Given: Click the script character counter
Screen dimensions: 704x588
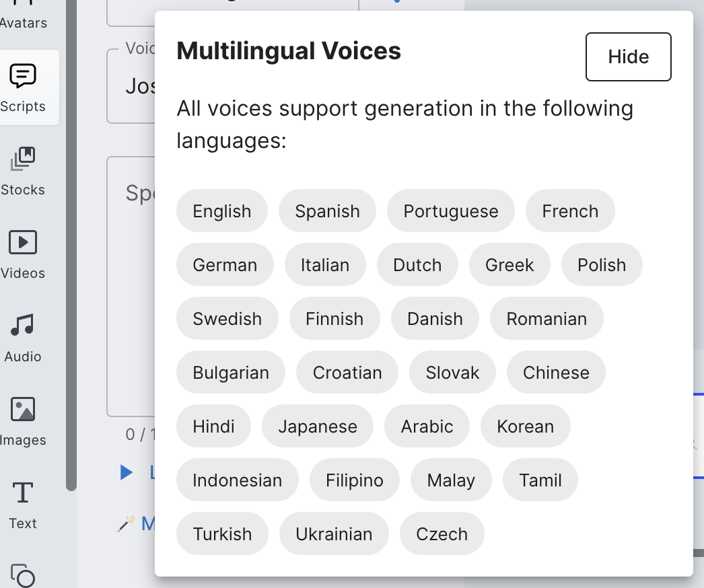Looking at the screenshot, I should click(140, 435).
